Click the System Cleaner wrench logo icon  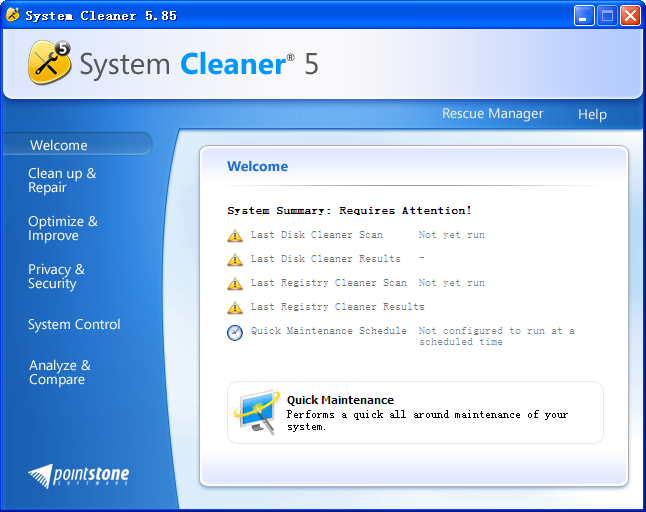pyautogui.click(x=50, y=62)
